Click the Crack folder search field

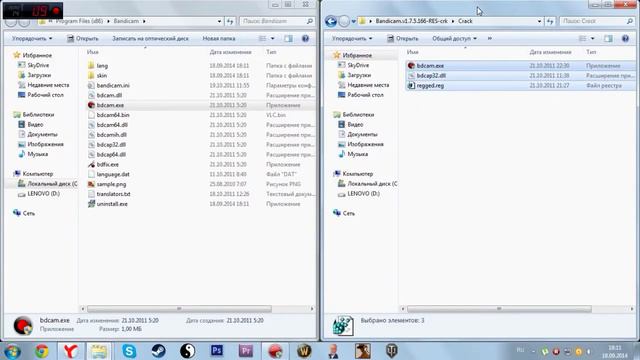click(x=596, y=21)
